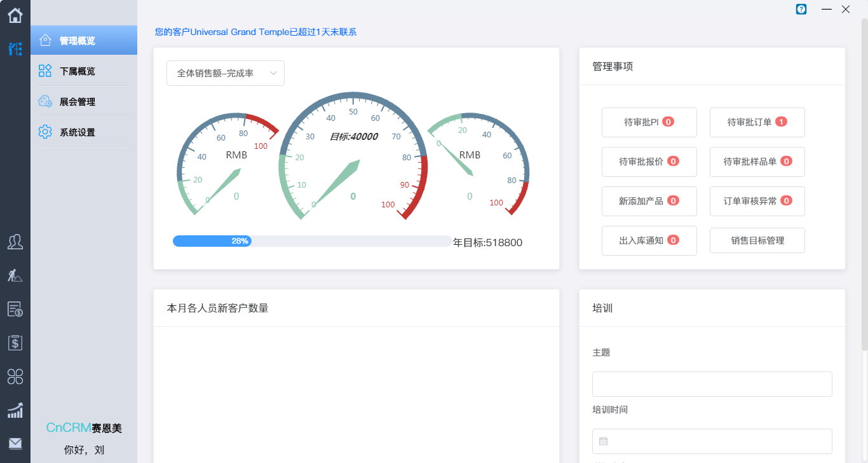The width and height of the screenshot is (868, 463).
Task: Open the four-leaf products rail icon
Action: point(15,377)
